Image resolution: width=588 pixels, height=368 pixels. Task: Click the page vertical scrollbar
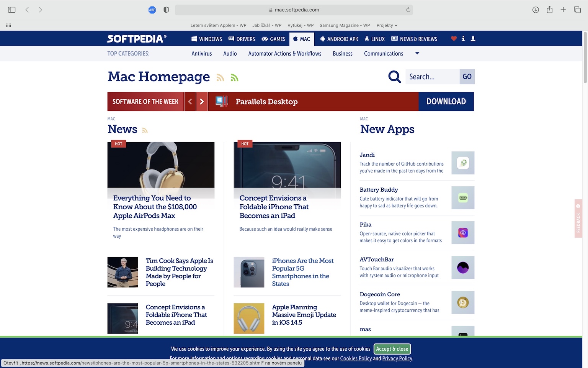(x=585, y=58)
